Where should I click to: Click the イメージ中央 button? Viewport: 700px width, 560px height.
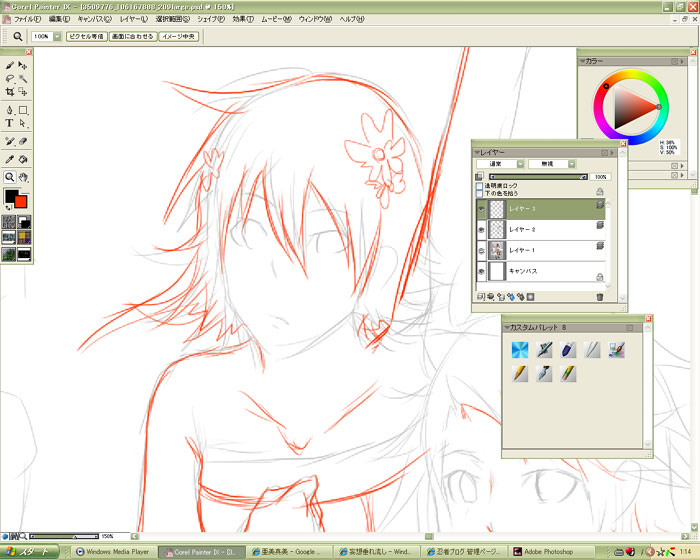[x=179, y=36]
